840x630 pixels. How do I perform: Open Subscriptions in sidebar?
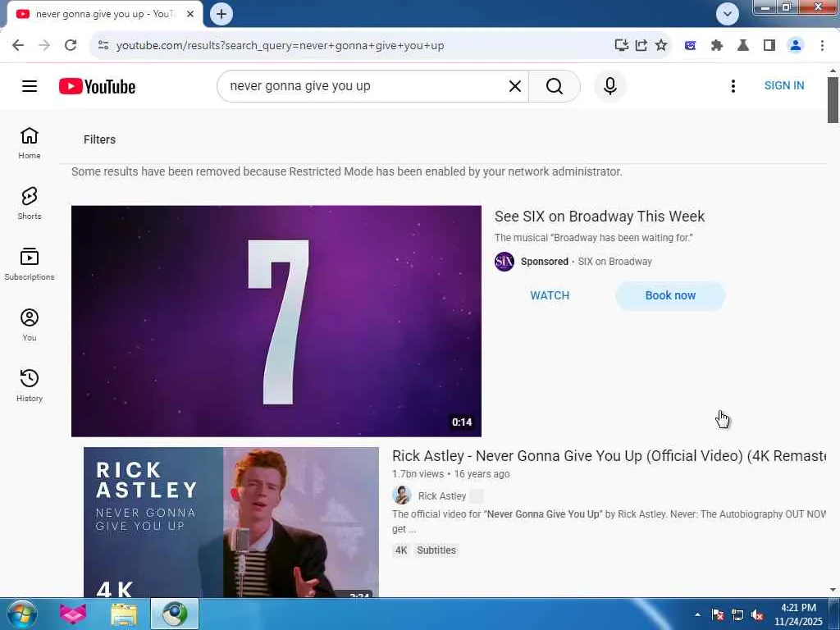[30, 264]
